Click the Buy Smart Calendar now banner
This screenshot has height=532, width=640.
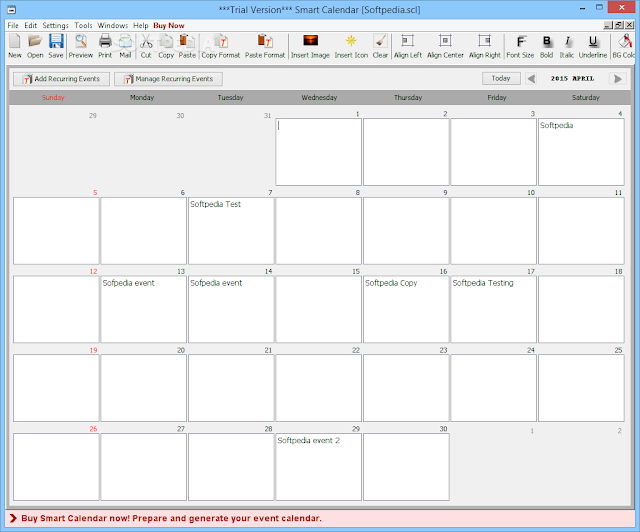pos(171,518)
